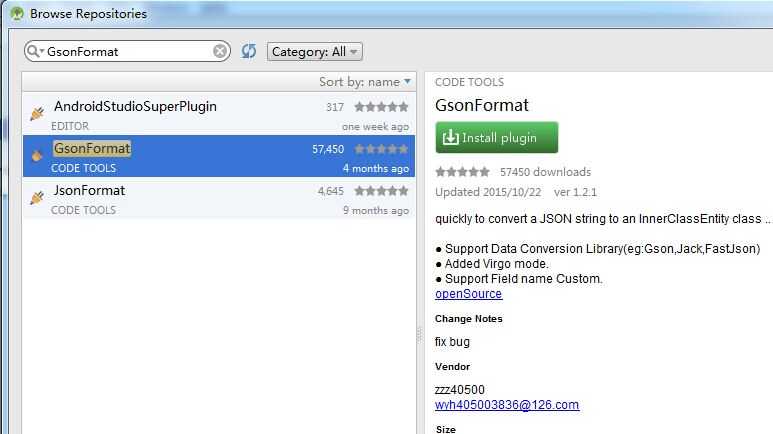Screen dimensions: 773x434
Task: Click the 4 months ago label
Action: pos(376,169)
